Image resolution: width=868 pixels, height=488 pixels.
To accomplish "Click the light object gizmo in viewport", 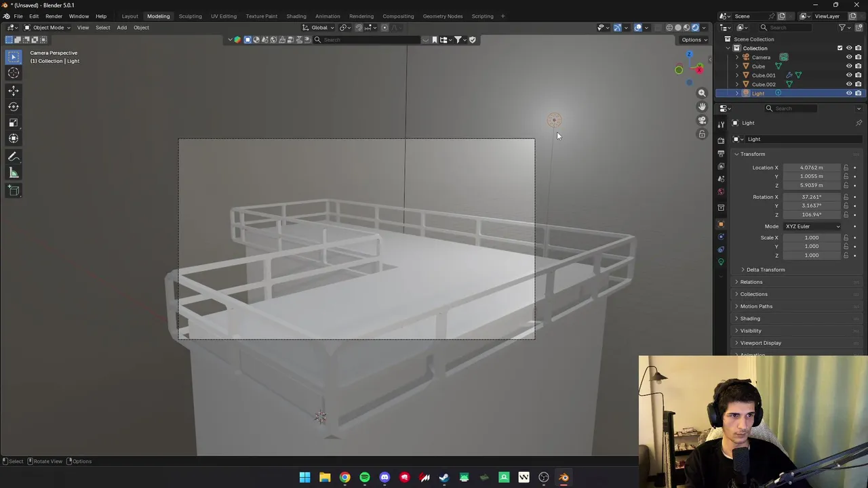I will click(x=554, y=121).
